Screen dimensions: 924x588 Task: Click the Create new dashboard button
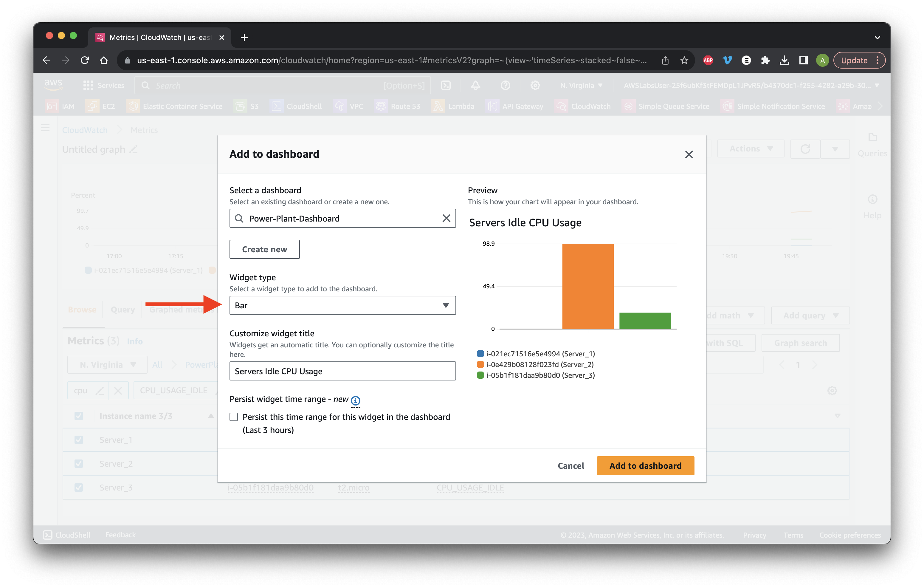pos(264,250)
